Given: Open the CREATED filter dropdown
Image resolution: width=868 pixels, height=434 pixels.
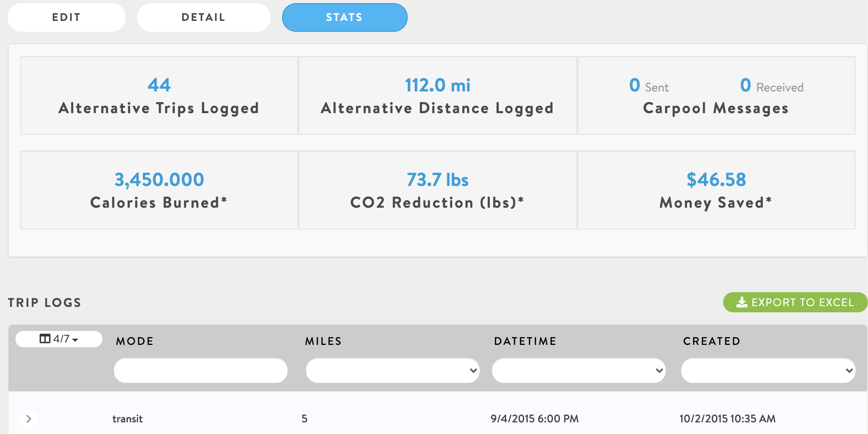Looking at the screenshot, I should (x=768, y=370).
